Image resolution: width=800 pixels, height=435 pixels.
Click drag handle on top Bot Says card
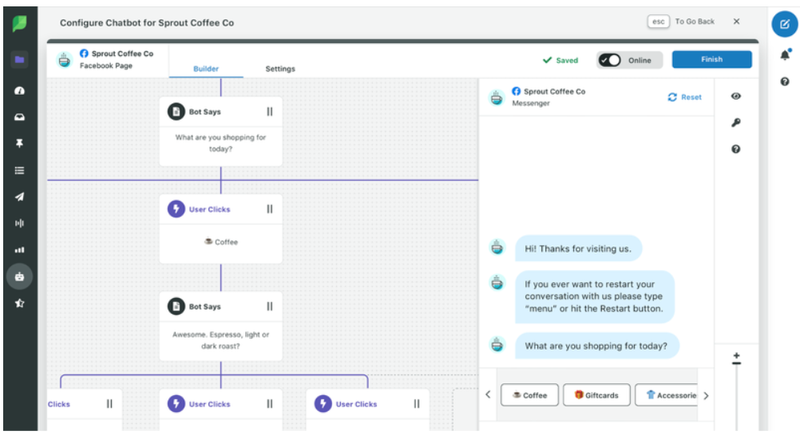click(x=269, y=112)
